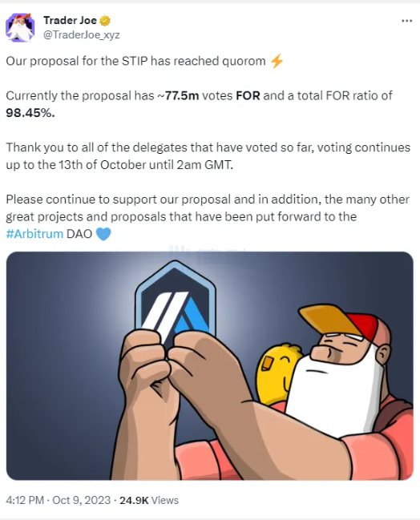Click the 24.9K Views count
Image resolution: width=420 pixels, height=520 pixels.
[149, 500]
